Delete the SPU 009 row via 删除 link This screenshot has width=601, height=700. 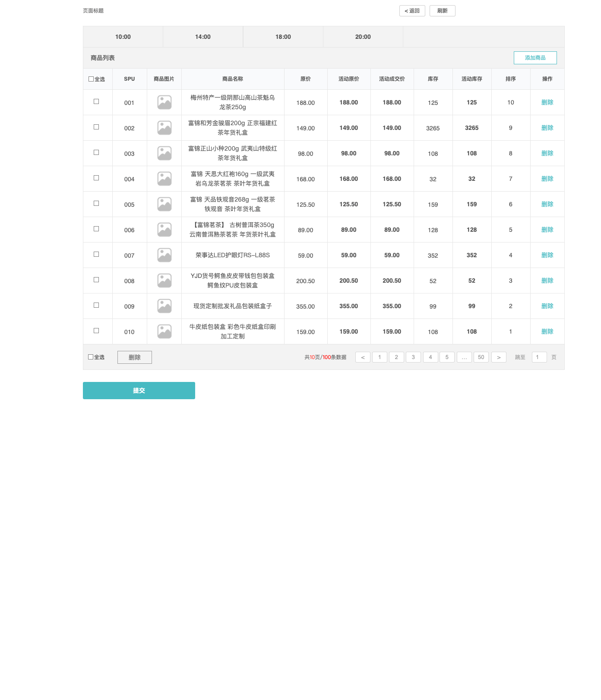tap(547, 306)
